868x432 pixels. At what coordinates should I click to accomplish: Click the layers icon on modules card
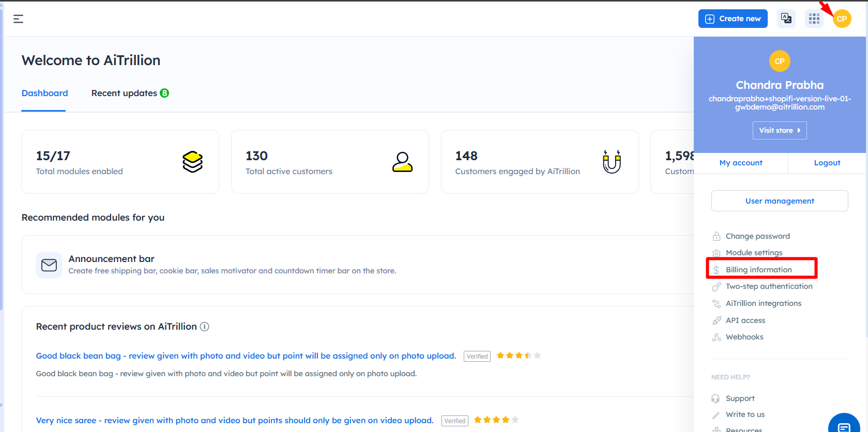(192, 162)
